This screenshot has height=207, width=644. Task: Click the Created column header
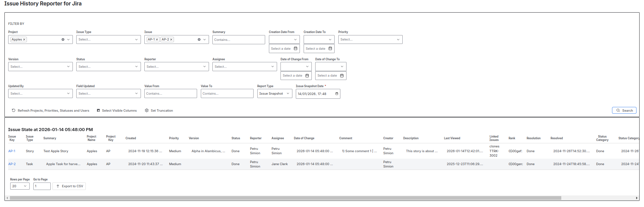131,138
